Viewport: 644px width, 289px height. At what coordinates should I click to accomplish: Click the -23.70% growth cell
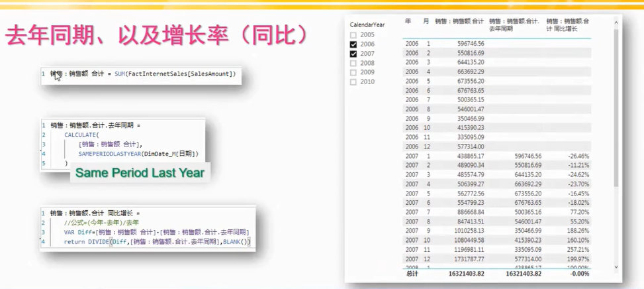[578, 184]
